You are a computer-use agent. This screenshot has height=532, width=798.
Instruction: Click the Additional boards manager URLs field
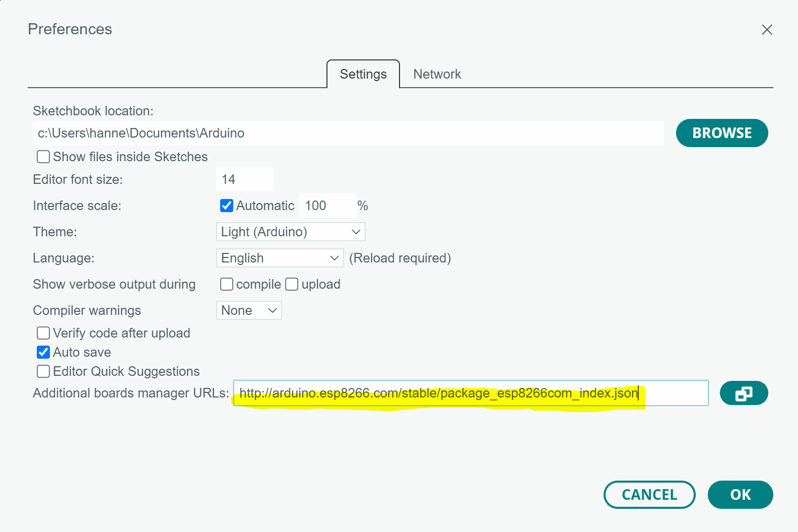point(471,393)
